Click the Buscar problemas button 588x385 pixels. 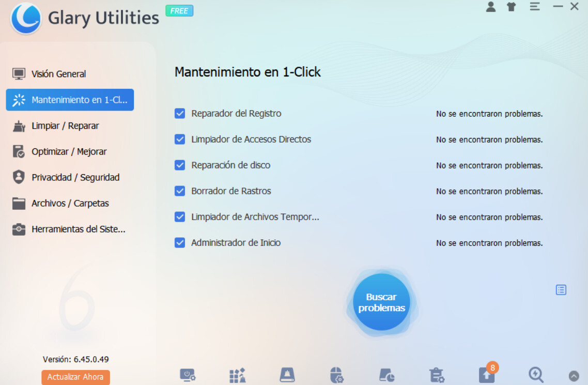pos(381,302)
